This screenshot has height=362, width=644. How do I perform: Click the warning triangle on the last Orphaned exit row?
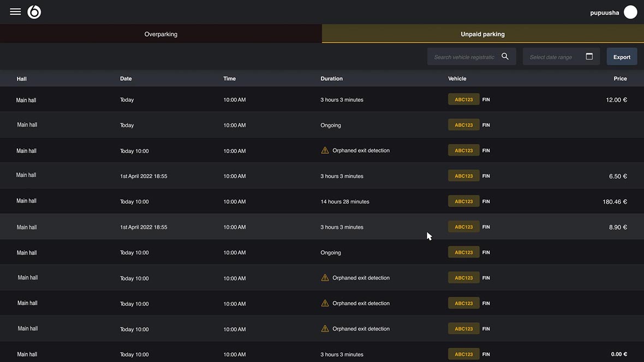pos(325,328)
